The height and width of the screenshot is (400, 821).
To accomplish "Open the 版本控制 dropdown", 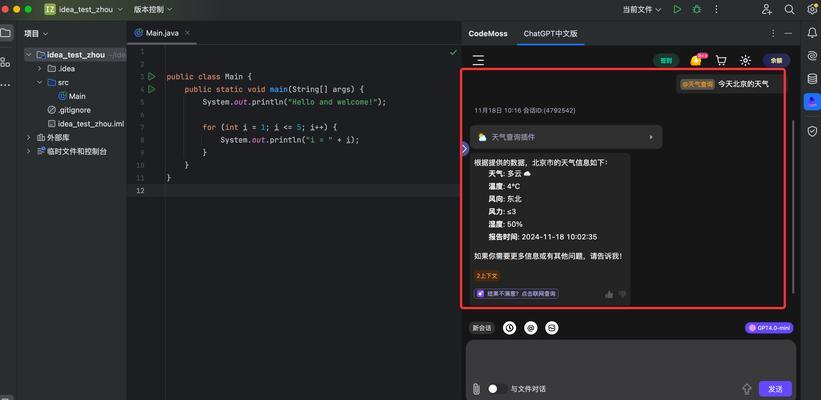I will pos(152,9).
